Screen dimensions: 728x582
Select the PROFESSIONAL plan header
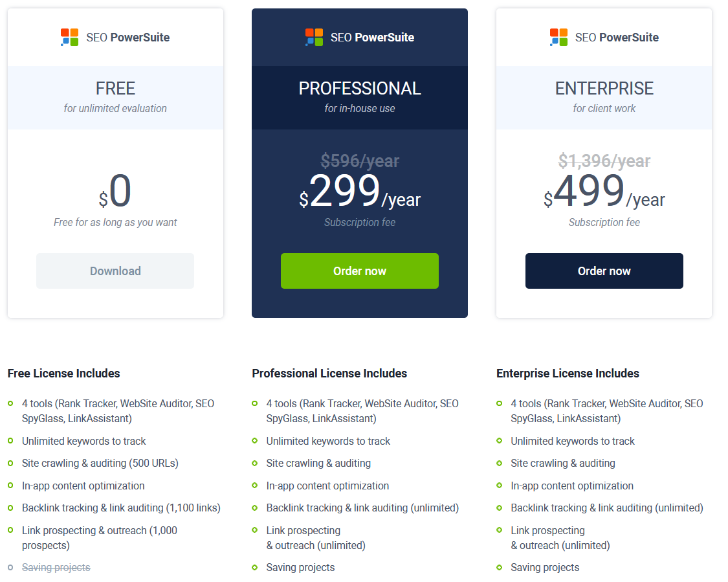pos(360,89)
